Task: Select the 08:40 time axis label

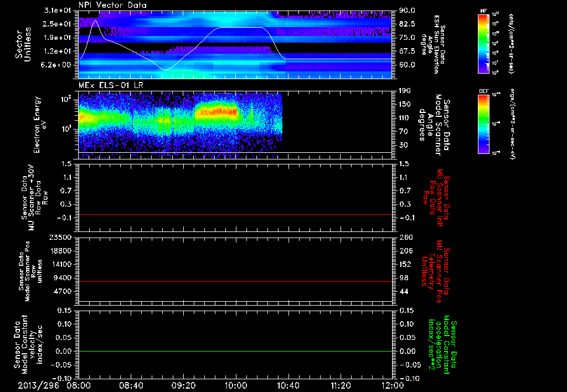Action: (x=131, y=385)
